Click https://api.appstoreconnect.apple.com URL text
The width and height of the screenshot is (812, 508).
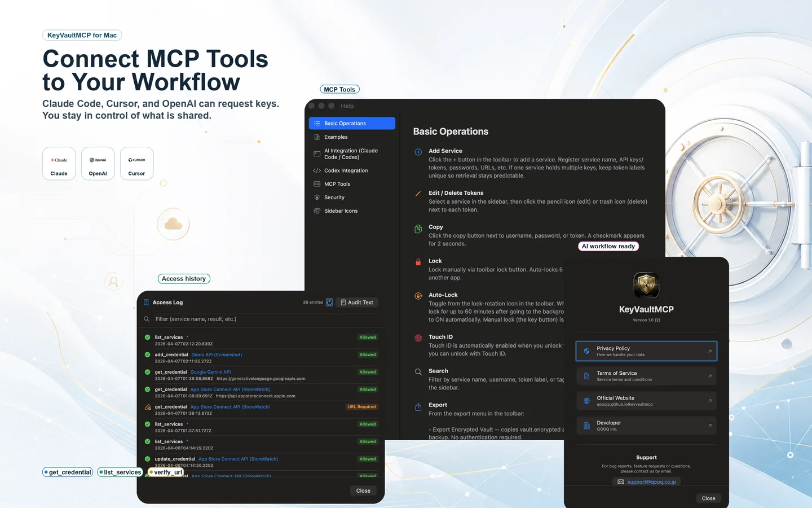255,396
